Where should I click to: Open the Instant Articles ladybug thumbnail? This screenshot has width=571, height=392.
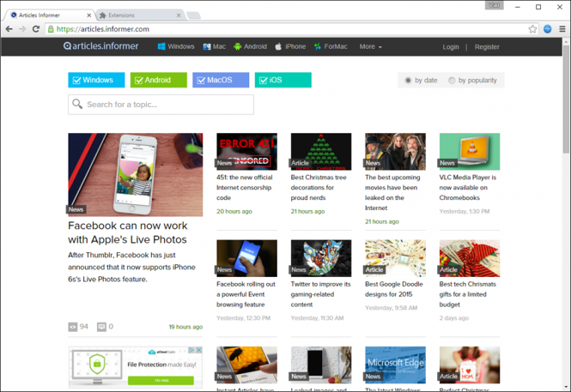point(247,365)
